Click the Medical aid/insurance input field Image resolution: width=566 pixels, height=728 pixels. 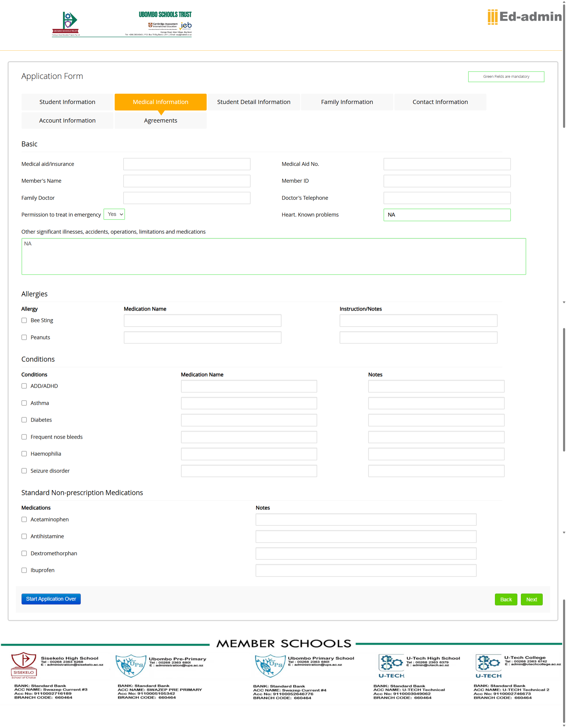[x=187, y=164]
